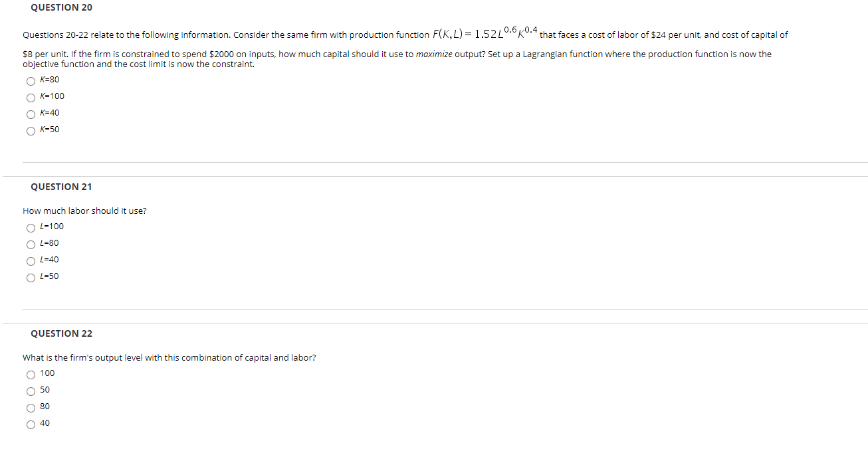Pick 40 as the output answer
This screenshot has height=451, width=868.
click(x=31, y=424)
